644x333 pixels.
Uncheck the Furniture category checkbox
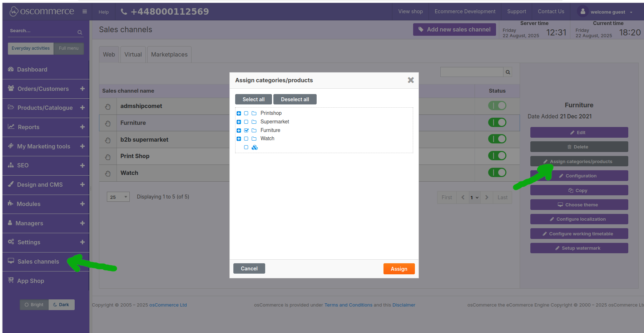click(x=246, y=131)
